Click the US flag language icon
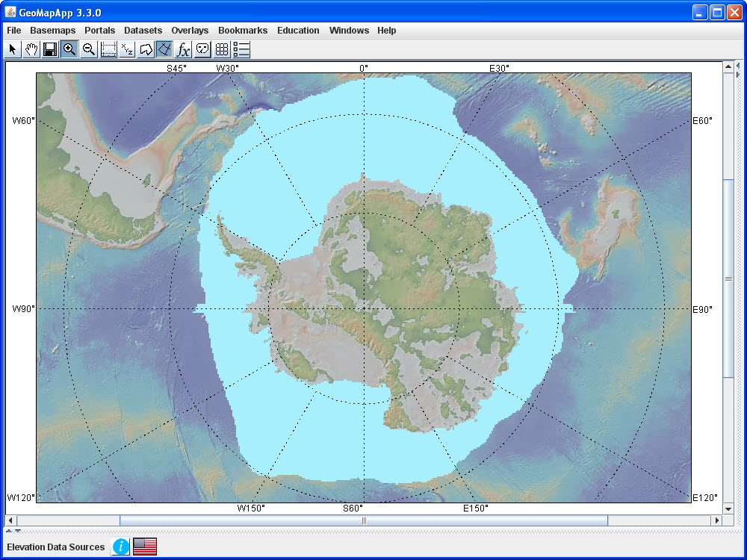The height and width of the screenshot is (560, 747). tap(143, 547)
